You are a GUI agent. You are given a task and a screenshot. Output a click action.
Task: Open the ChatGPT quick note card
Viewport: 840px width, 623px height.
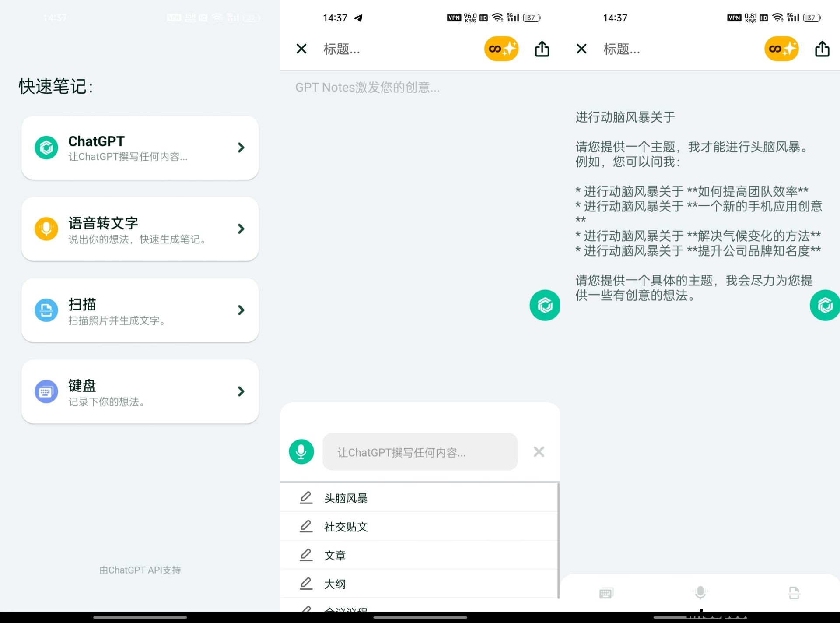pyautogui.click(x=140, y=148)
